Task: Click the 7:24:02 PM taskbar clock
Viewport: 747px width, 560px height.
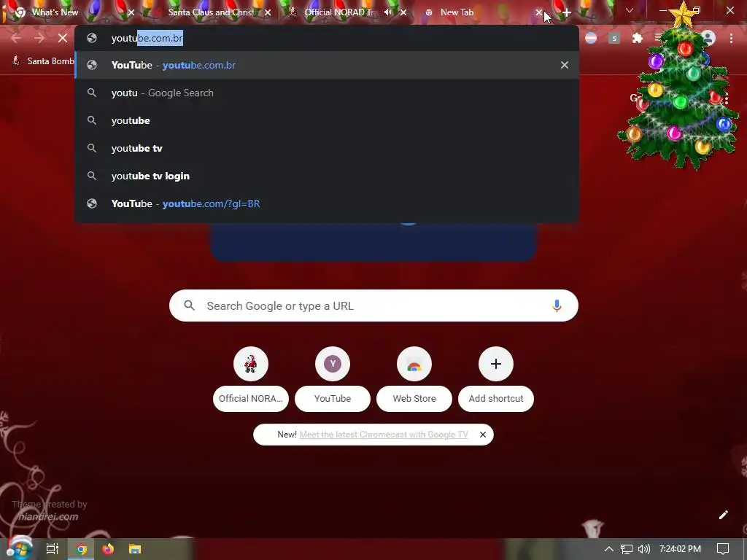Action: click(x=681, y=549)
